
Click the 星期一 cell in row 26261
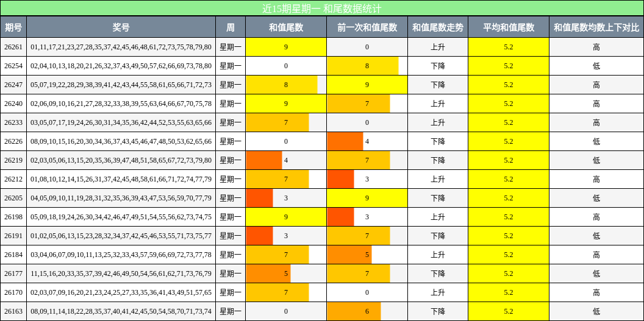point(231,47)
